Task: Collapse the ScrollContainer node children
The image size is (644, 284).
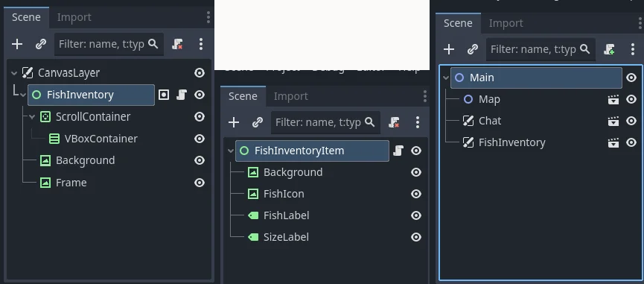Action: coord(32,117)
